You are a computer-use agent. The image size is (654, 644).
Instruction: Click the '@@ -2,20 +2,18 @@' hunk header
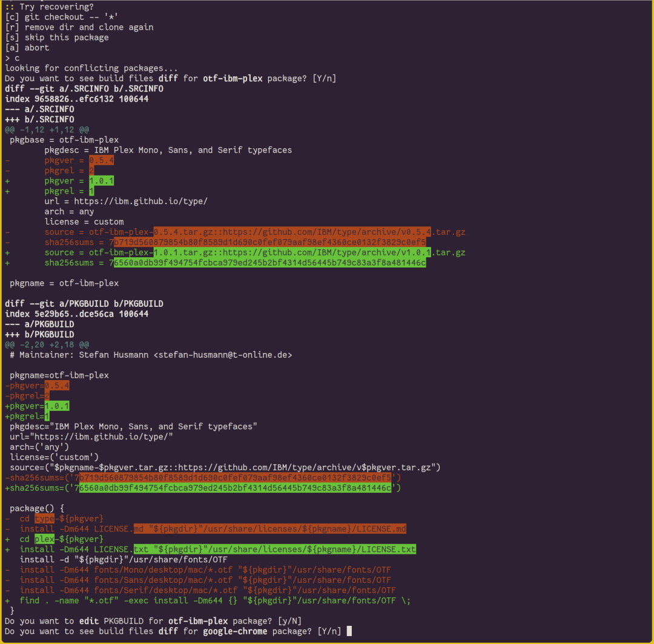(x=47, y=345)
